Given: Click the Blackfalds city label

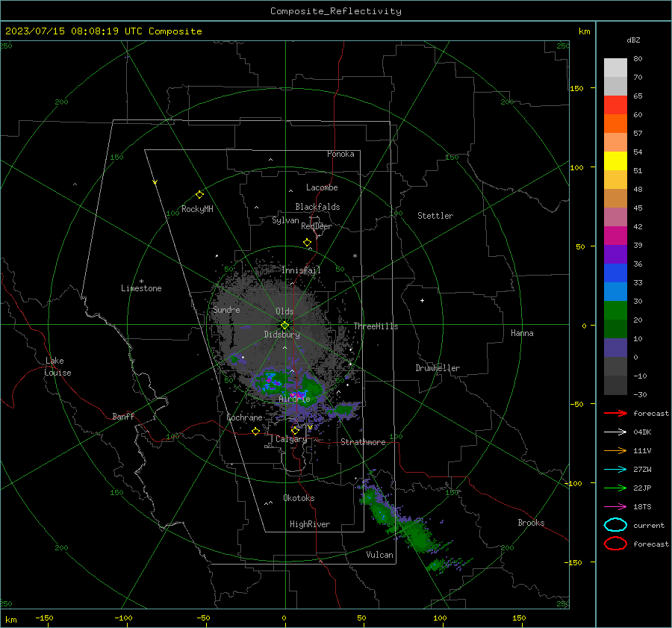Looking at the screenshot, I should tap(317, 207).
